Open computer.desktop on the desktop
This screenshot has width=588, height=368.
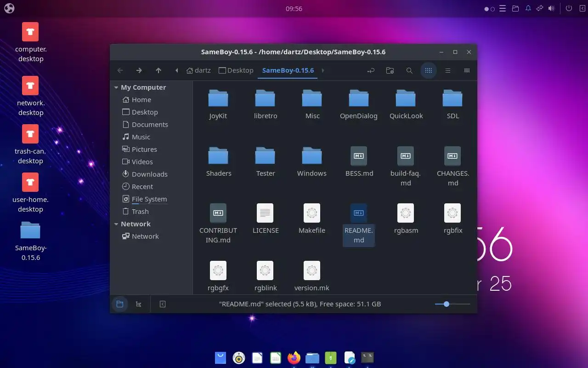30,43
